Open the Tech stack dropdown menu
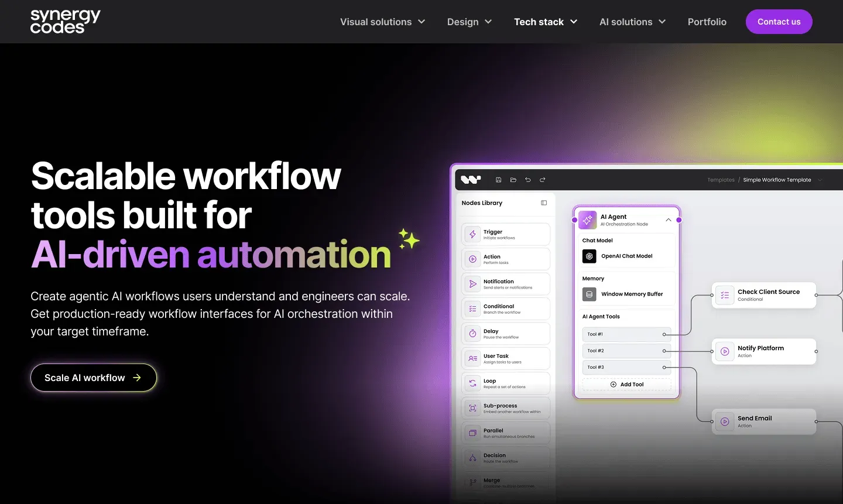Screen dimensions: 843x504 (x=546, y=22)
